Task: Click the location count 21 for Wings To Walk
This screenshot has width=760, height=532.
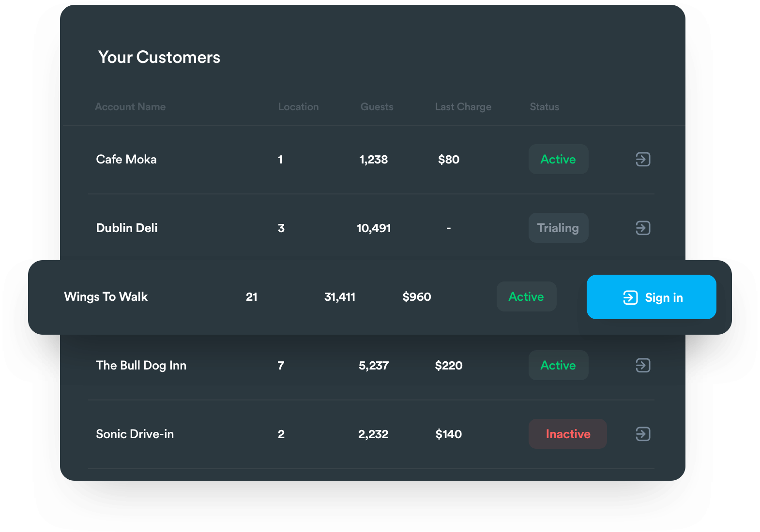Action: click(251, 297)
